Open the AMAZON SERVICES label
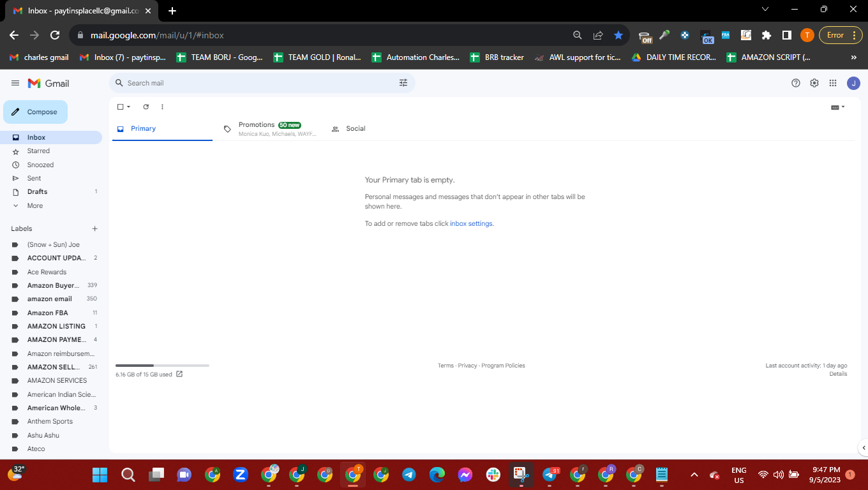Image resolution: width=868 pixels, height=490 pixels. pos(51,380)
